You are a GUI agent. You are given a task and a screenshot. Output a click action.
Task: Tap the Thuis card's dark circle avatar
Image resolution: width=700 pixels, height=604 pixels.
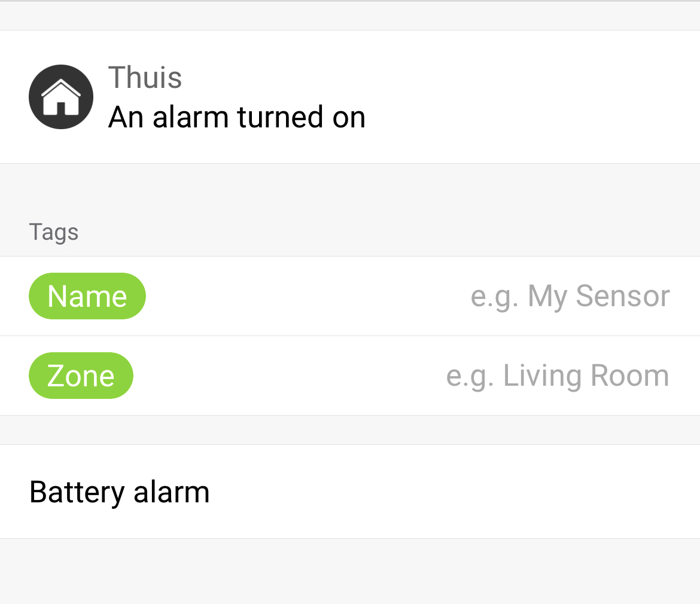[61, 97]
